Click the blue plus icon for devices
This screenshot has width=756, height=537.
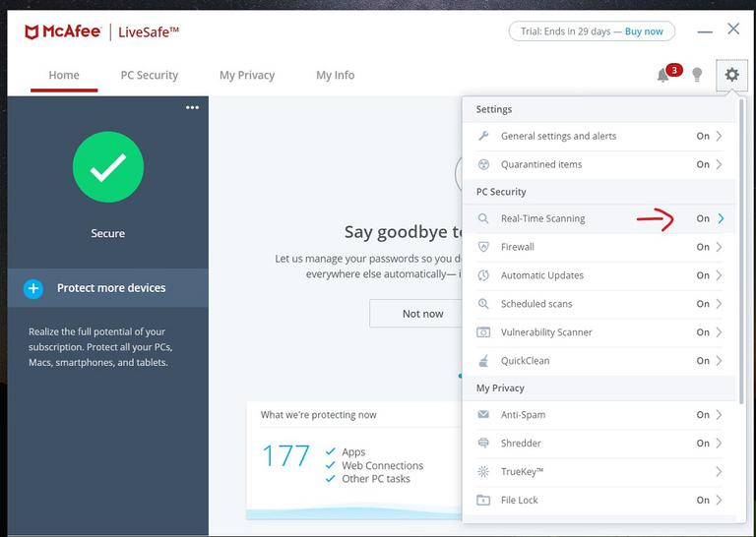pos(33,288)
